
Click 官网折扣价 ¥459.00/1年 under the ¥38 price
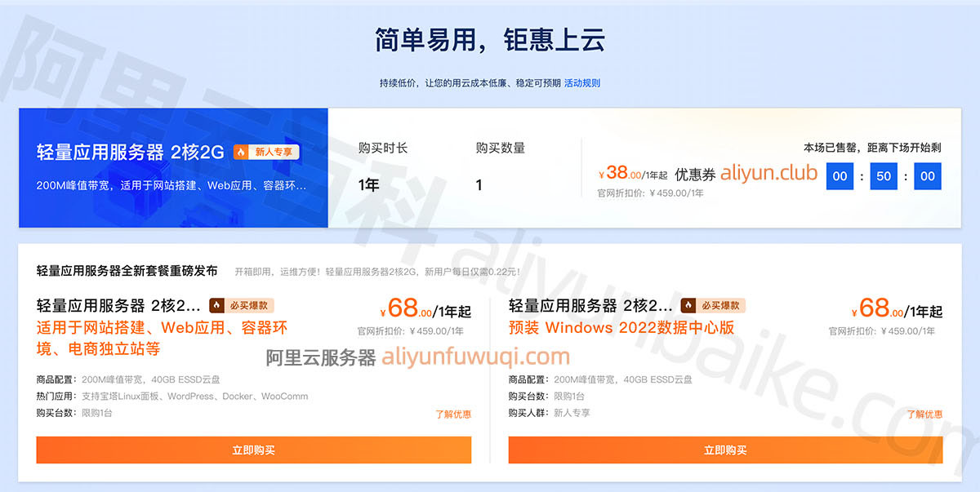(x=650, y=193)
